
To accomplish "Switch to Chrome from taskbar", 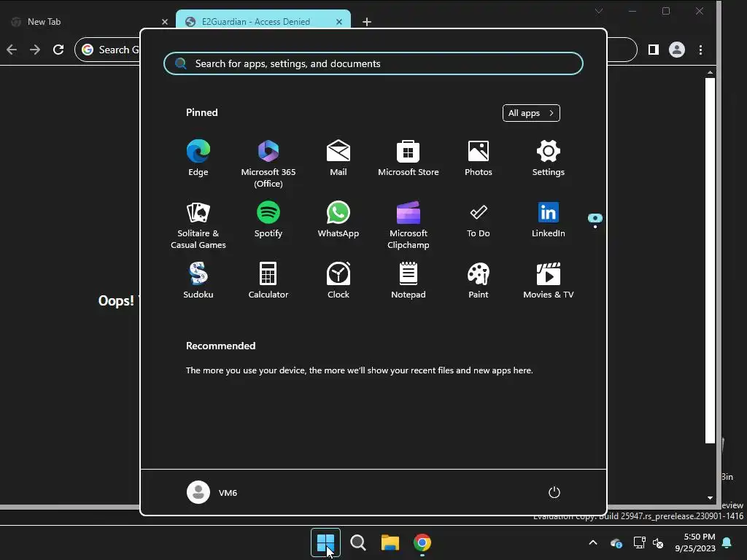I will (422, 542).
